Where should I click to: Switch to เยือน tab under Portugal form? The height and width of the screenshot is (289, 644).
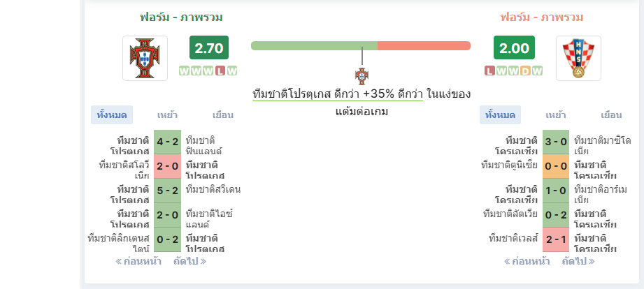pyautogui.click(x=222, y=114)
